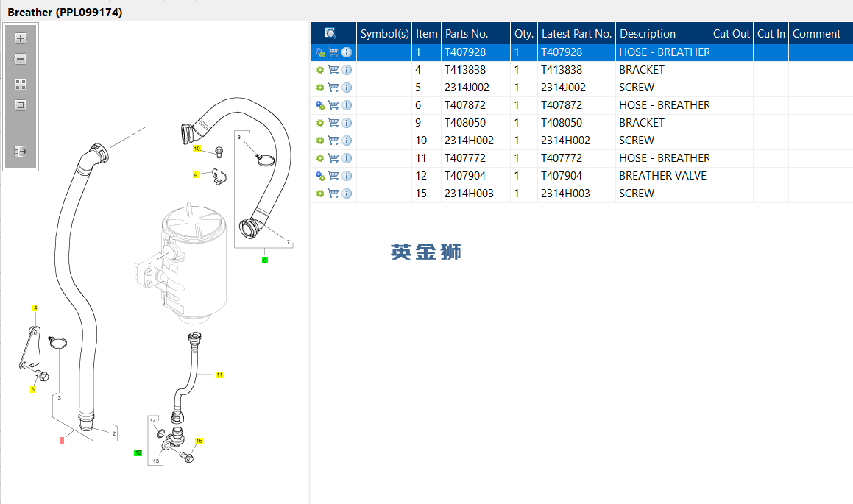Click the four-square grid view icon
Image resolution: width=853 pixels, height=504 pixels.
[21, 85]
